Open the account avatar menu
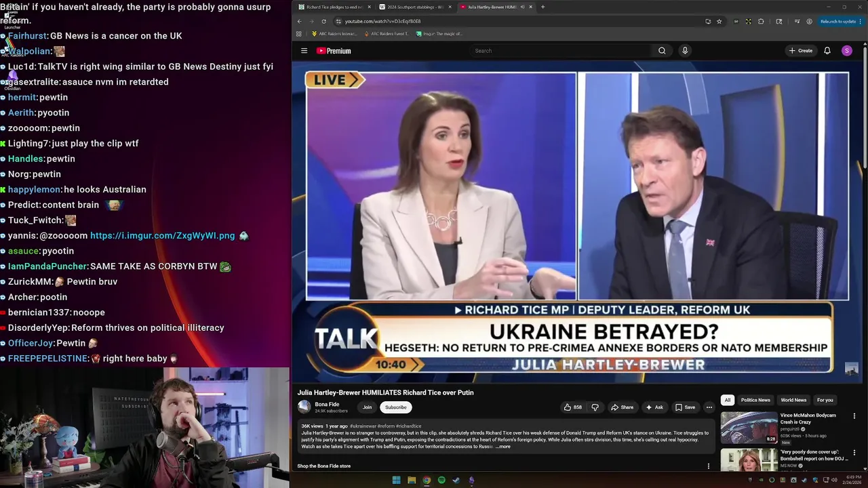 (x=846, y=51)
